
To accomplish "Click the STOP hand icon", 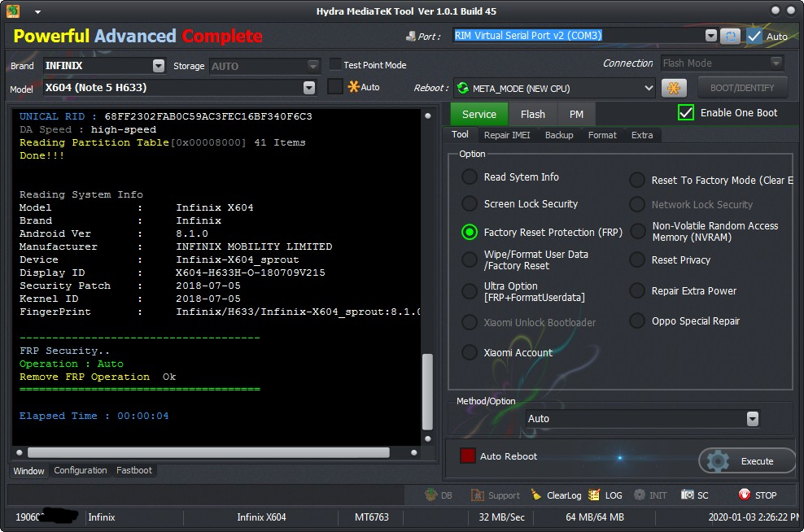I will pos(744,495).
